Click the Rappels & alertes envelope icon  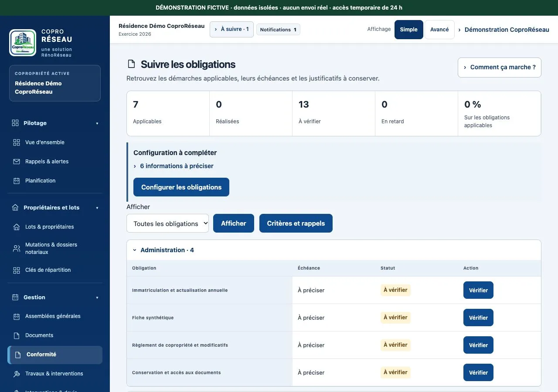pyautogui.click(x=17, y=162)
